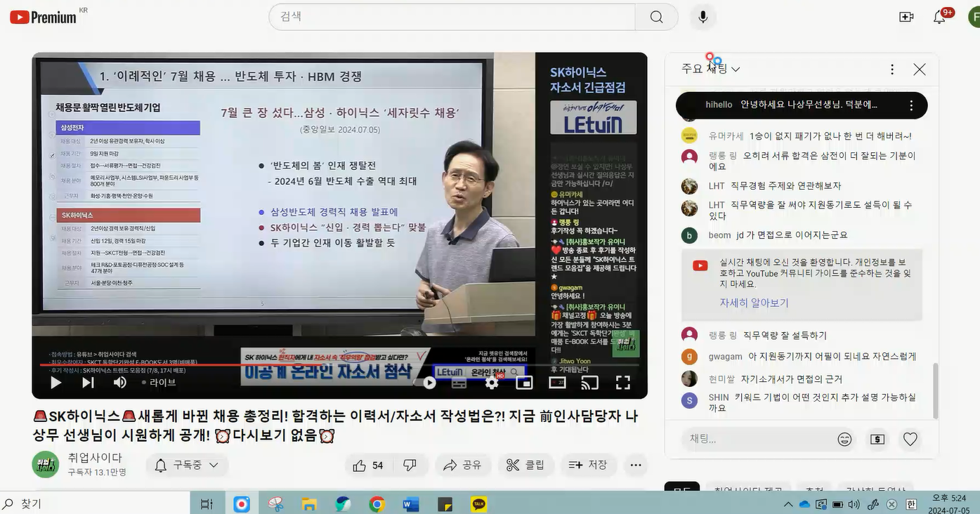Expand the 주요 채팅 chat mode dropdown
980x514 pixels.
tap(710, 69)
